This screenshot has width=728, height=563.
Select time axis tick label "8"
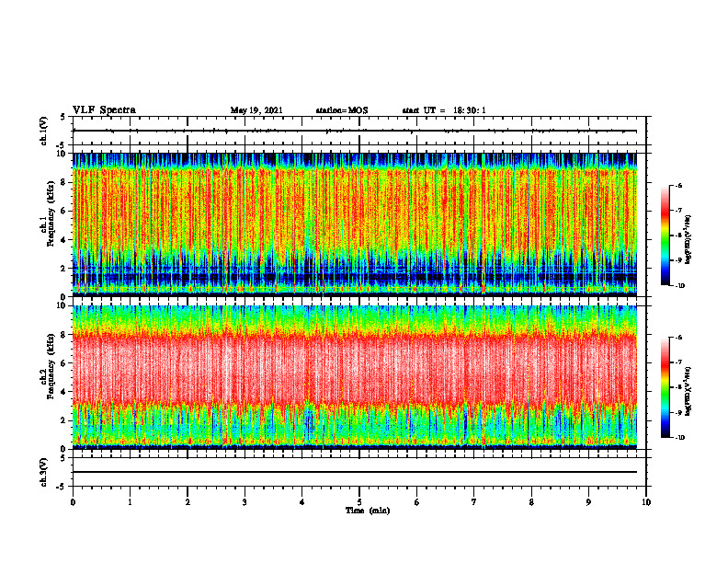(x=531, y=502)
